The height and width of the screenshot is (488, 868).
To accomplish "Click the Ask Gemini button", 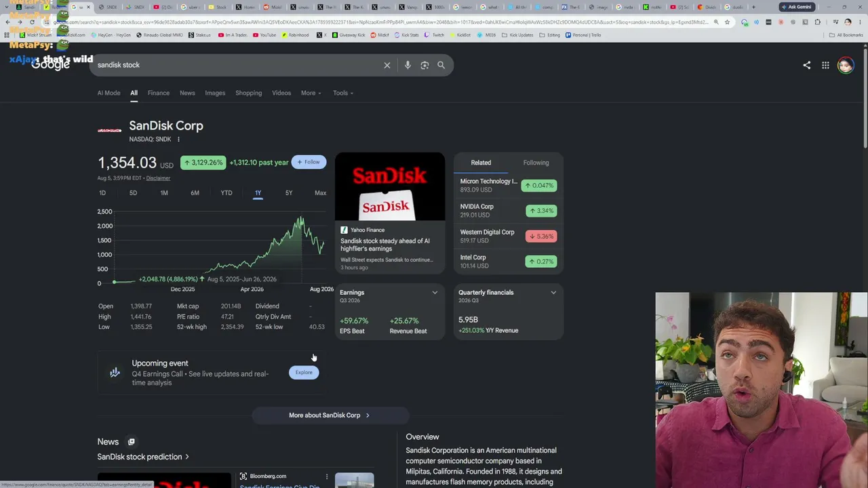I will 796,7.
